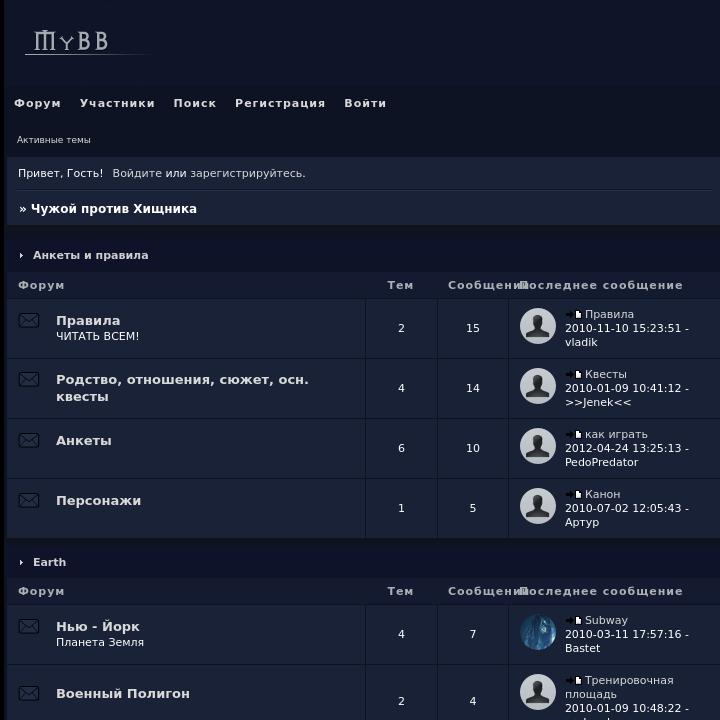Viewport: 720px width, 720px height.
Task: Click envelope icon beside Нью - Йорк forum
Action: (x=29, y=626)
